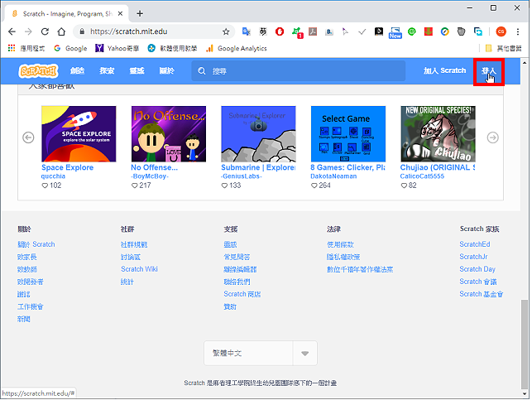Open the Google Translate extension icon
532x400 pixels.
[x=246, y=31]
